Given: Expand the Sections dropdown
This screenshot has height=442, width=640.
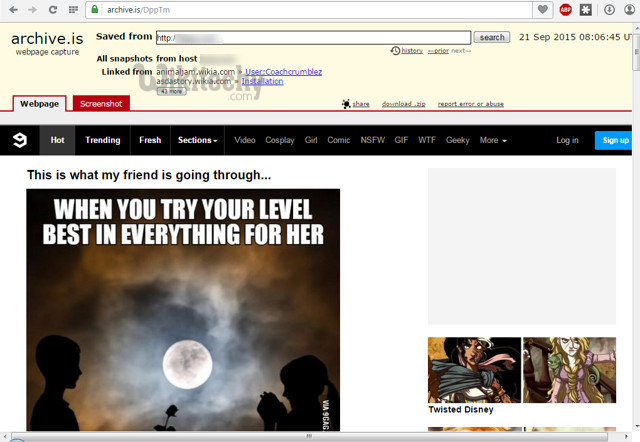Looking at the screenshot, I should tap(198, 140).
